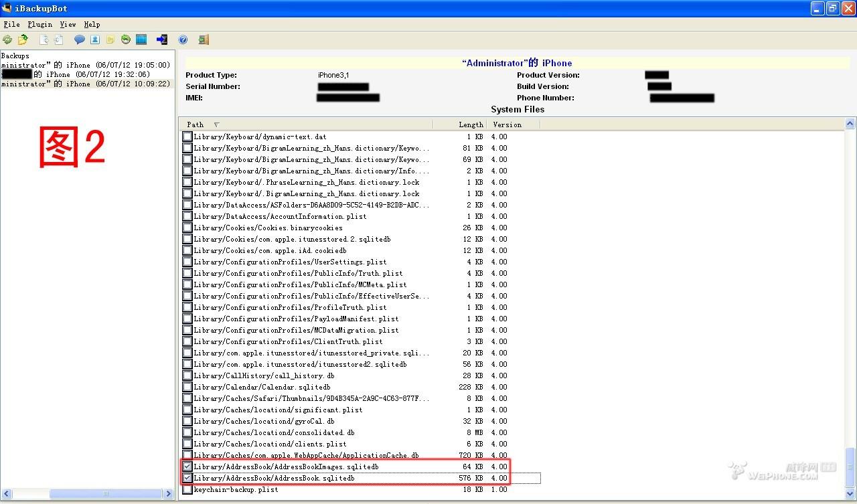Screen dimensions: 857x504
Task: Check the keychain-backup.plist checkbox
Action: click(x=187, y=489)
